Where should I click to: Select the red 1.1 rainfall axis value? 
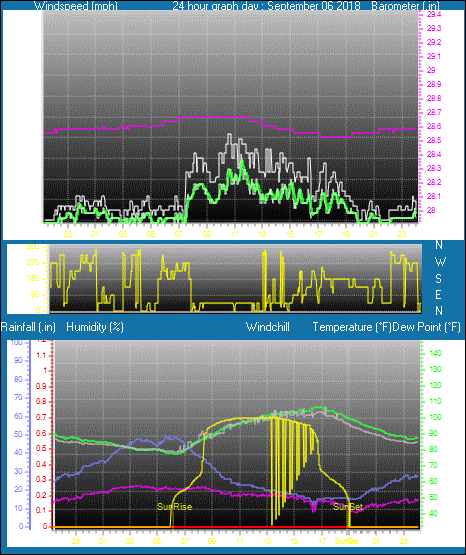point(41,355)
